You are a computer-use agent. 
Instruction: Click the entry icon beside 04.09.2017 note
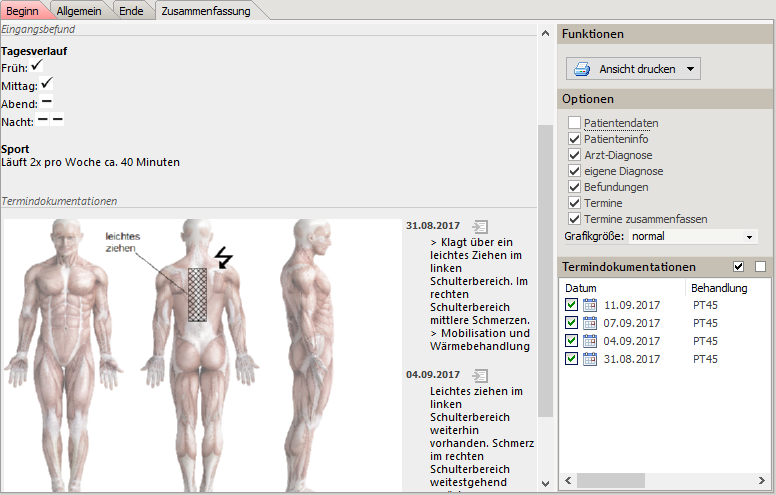pos(481,375)
